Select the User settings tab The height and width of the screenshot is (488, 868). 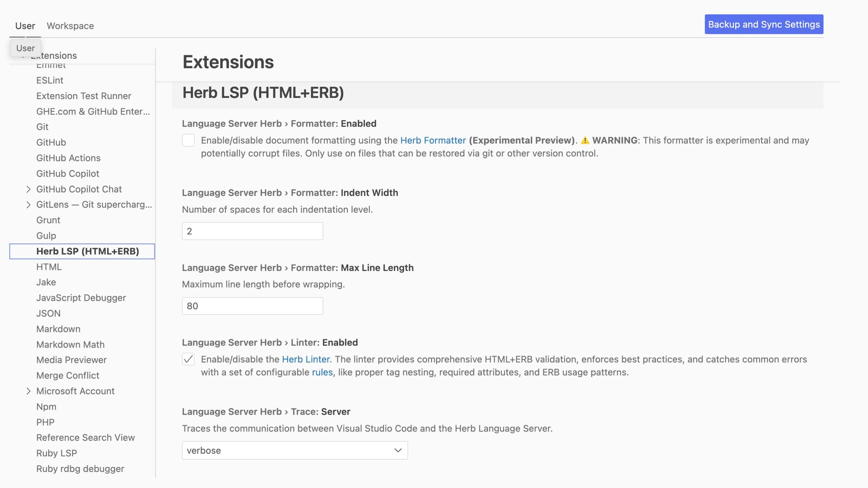tap(25, 26)
